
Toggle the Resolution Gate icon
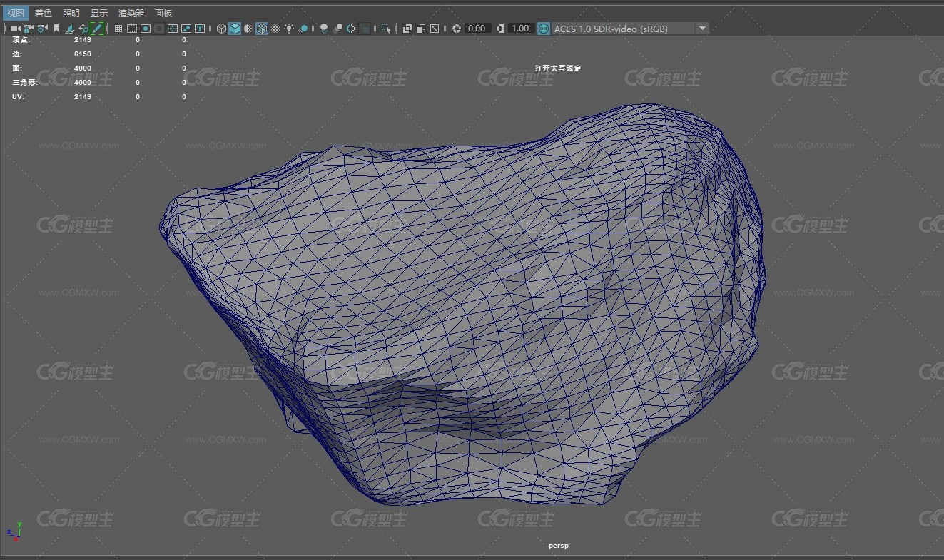(146, 29)
